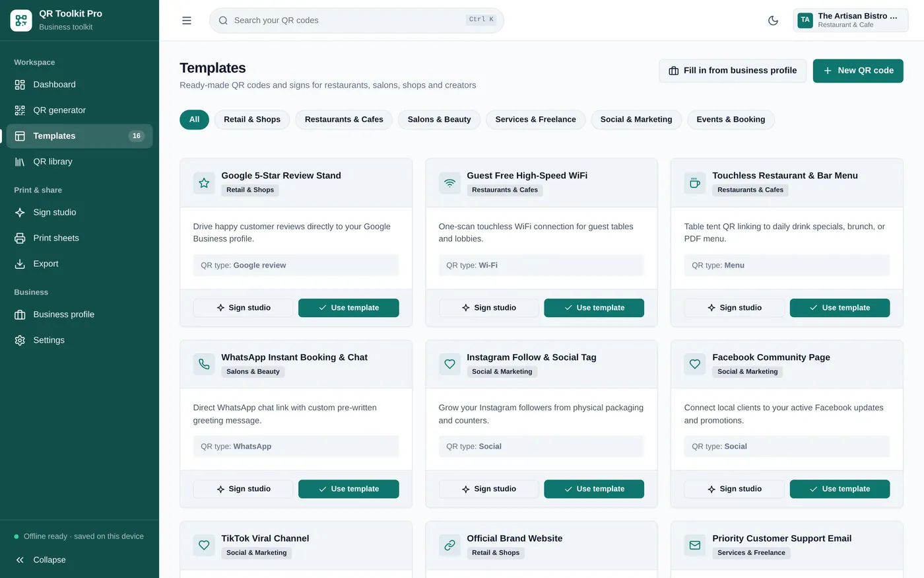
Task: Click the Offline ready status text
Action: [x=84, y=536]
